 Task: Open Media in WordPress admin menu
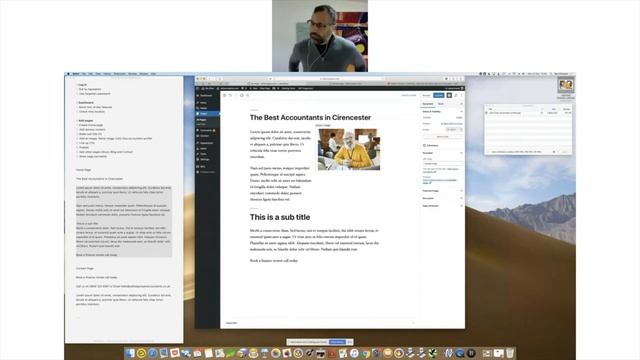203,108
